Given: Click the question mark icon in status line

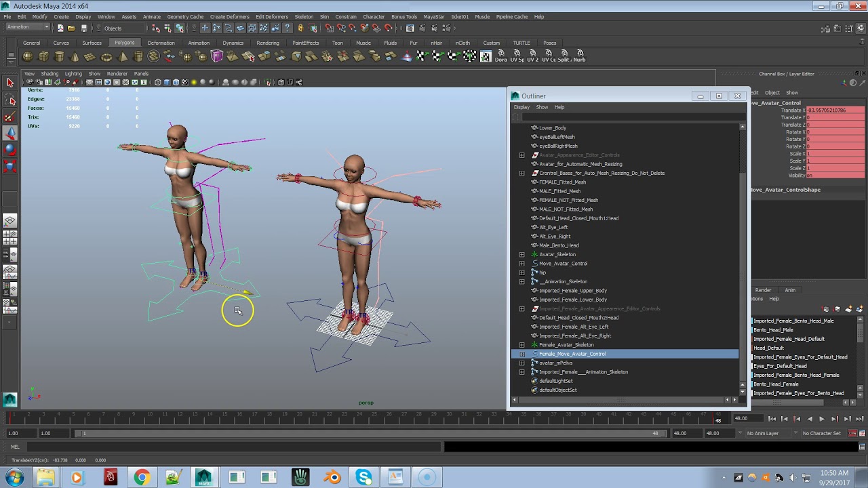Looking at the screenshot, I should pyautogui.click(x=288, y=28).
